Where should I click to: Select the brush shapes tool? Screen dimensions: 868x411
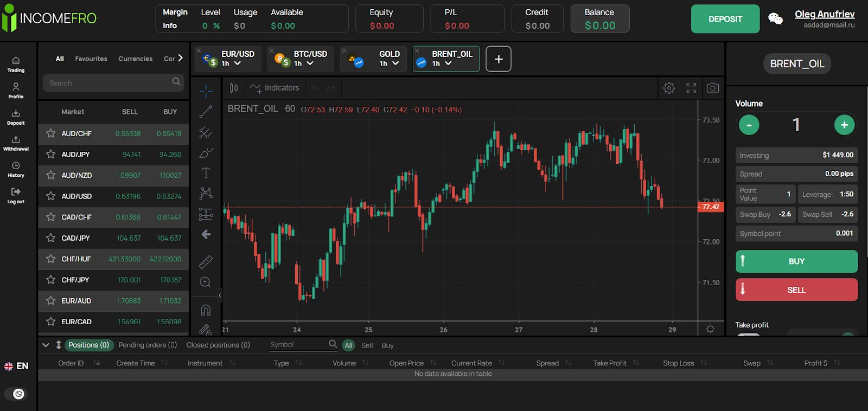206,153
